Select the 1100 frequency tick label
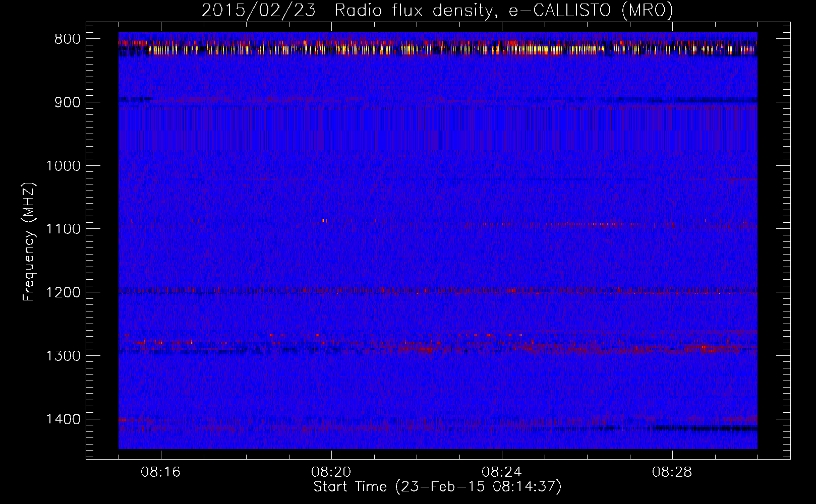The height and width of the screenshot is (504, 816). coord(63,229)
